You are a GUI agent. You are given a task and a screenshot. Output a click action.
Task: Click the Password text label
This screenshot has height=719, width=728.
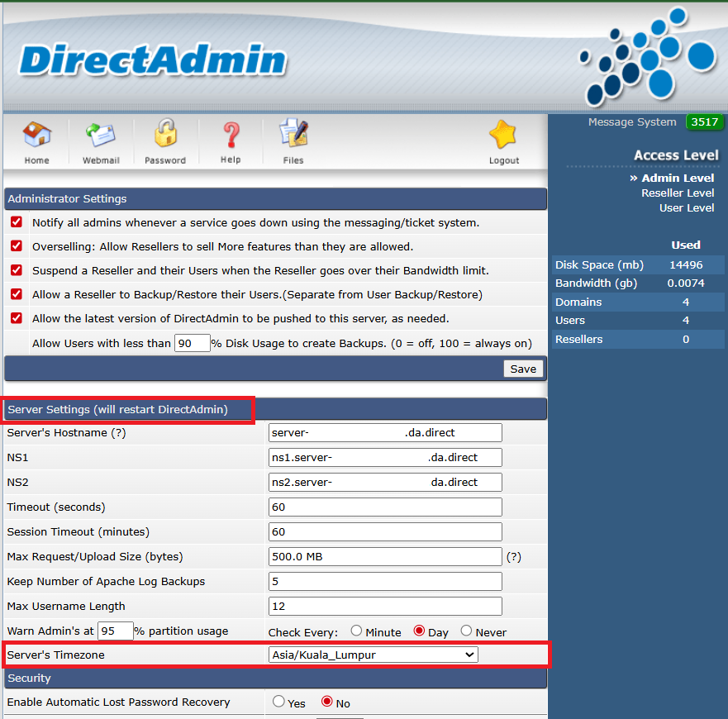(x=164, y=160)
